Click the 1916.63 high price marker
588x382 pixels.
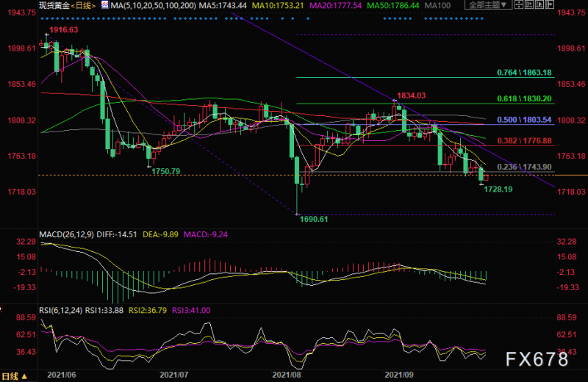coord(63,30)
